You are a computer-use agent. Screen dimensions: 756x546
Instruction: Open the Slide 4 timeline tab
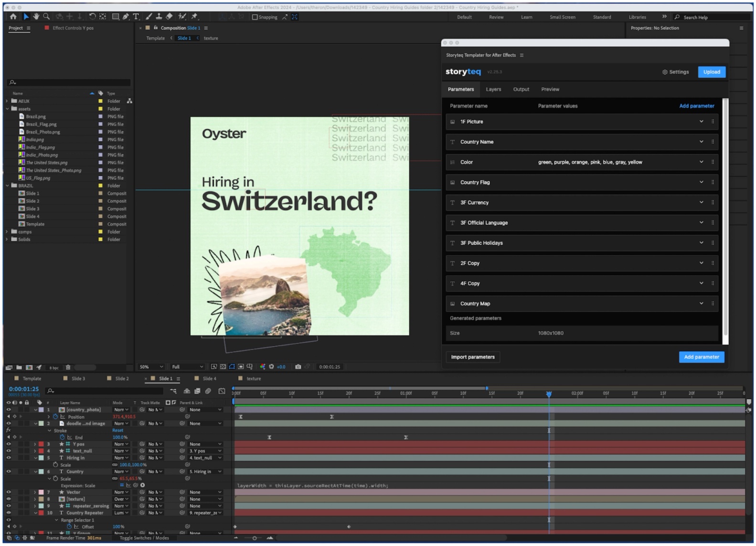click(209, 379)
